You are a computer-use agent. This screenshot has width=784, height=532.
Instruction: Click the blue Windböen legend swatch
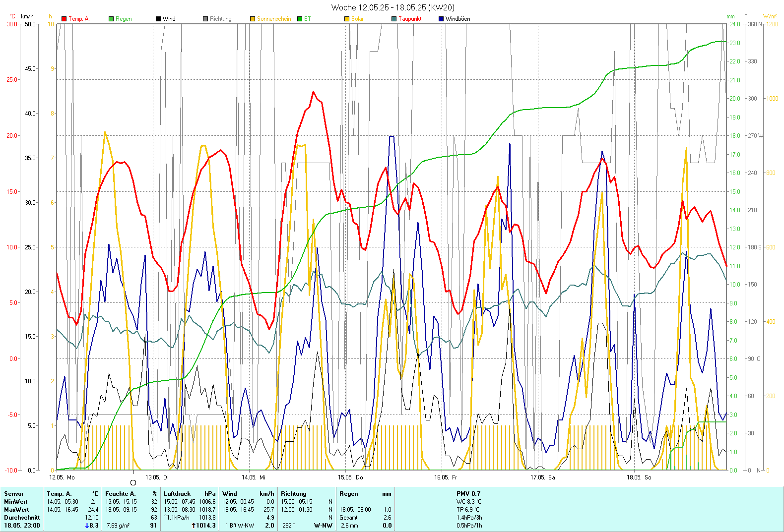pyautogui.click(x=441, y=19)
